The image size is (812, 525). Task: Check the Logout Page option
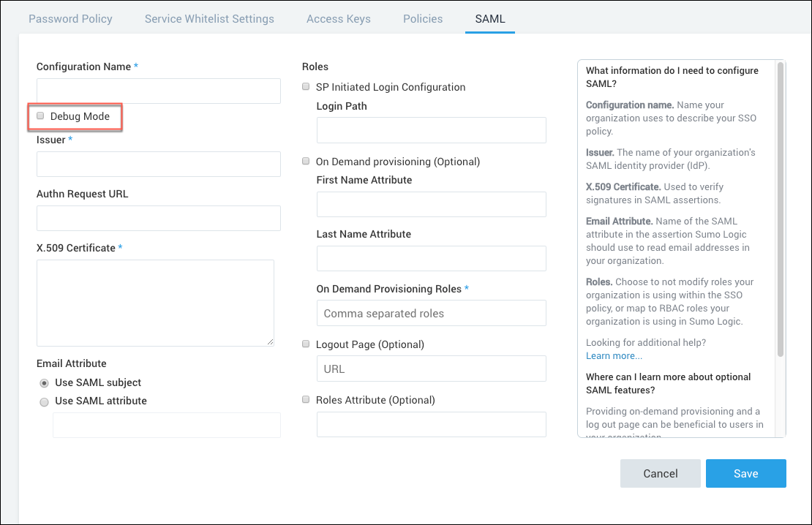(x=306, y=344)
